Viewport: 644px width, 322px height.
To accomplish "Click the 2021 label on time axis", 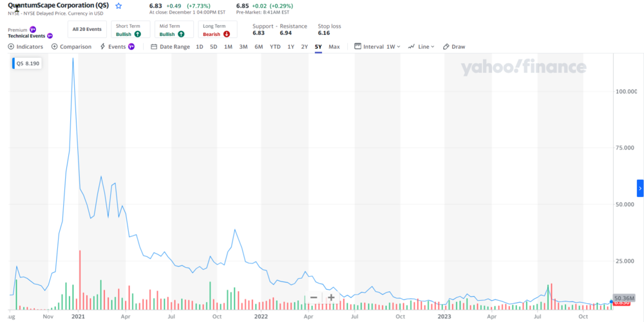I will (x=79, y=317).
